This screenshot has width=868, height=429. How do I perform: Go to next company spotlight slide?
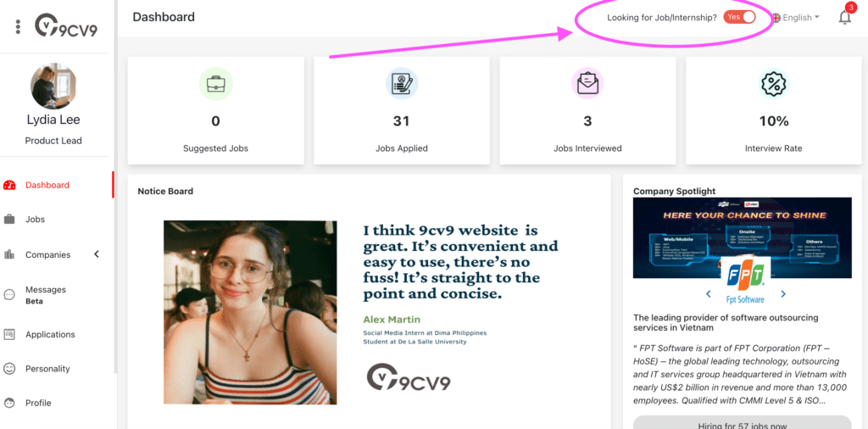(x=782, y=294)
